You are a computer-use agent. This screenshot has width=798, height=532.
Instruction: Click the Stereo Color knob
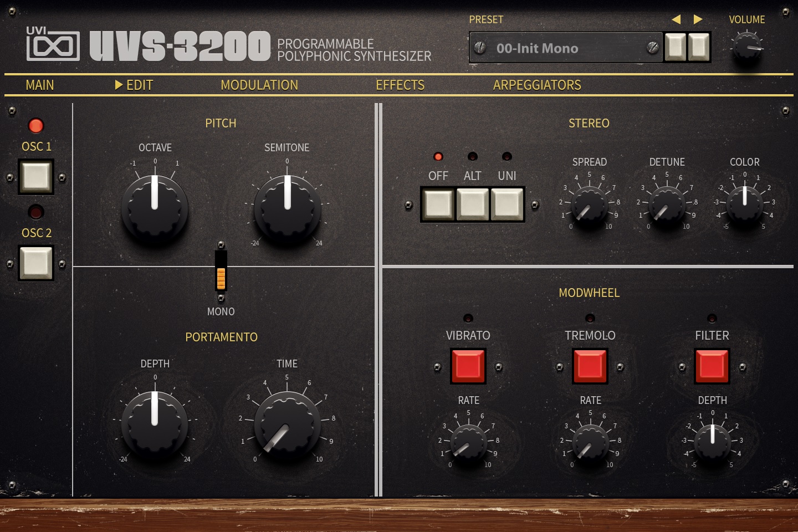[744, 205]
